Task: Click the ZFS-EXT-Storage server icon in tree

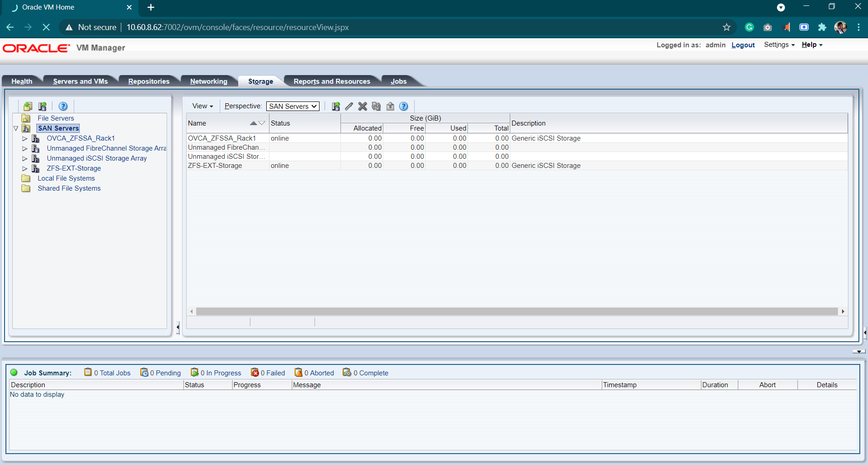Action: (x=36, y=168)
